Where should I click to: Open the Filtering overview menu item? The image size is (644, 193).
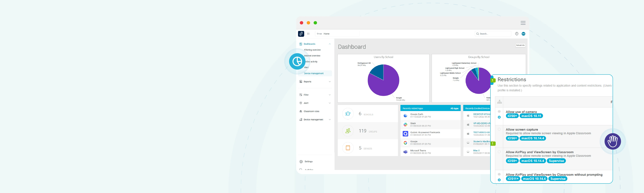312,50
